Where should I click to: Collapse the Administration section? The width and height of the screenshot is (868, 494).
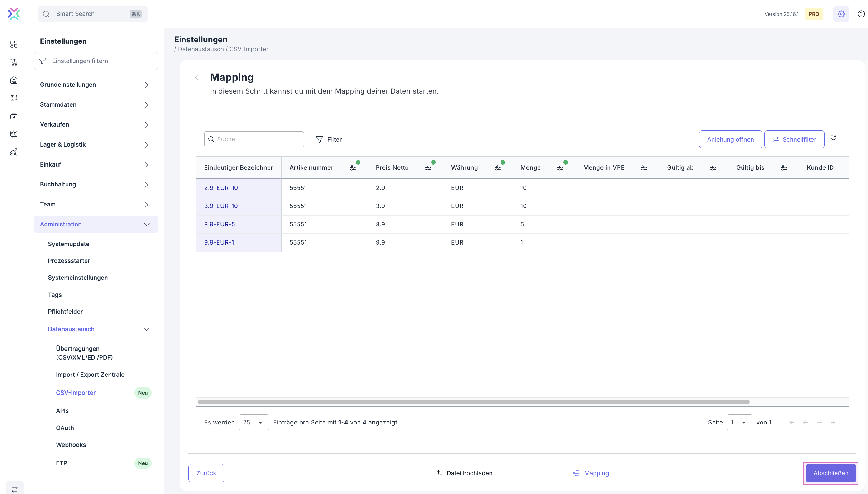[146, 224]
